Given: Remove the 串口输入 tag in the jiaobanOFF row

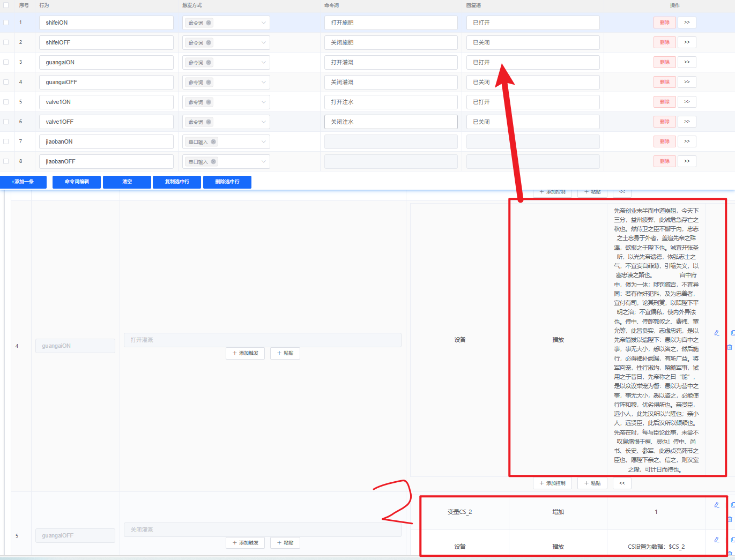Looking at the screenshot, I should tap(213, 162).
